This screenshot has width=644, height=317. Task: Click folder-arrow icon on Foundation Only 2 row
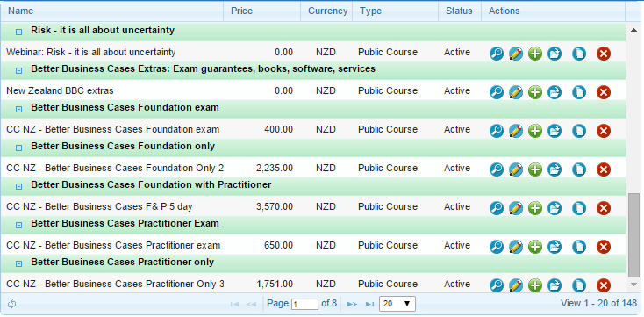555,169
